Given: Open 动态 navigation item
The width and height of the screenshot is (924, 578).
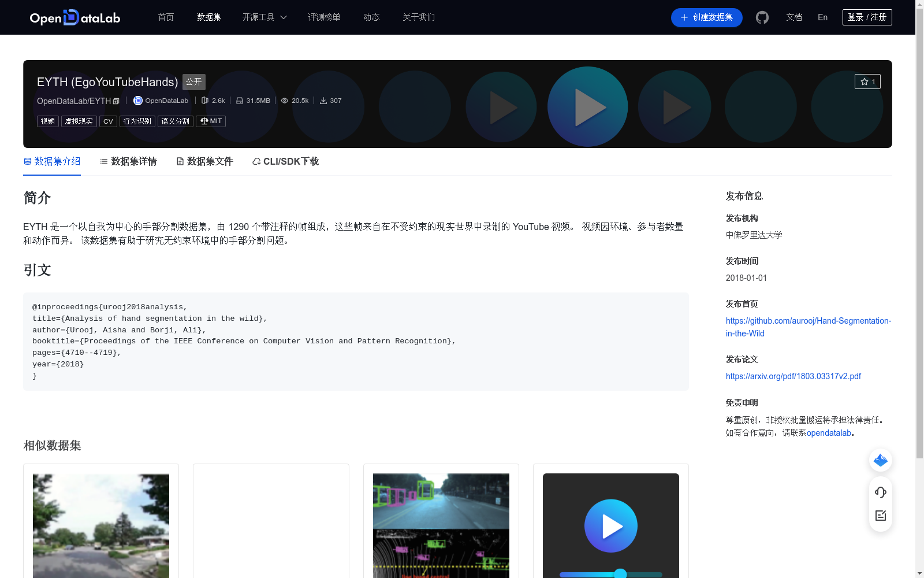Looking at the screenshot, I should coord(371,17).
